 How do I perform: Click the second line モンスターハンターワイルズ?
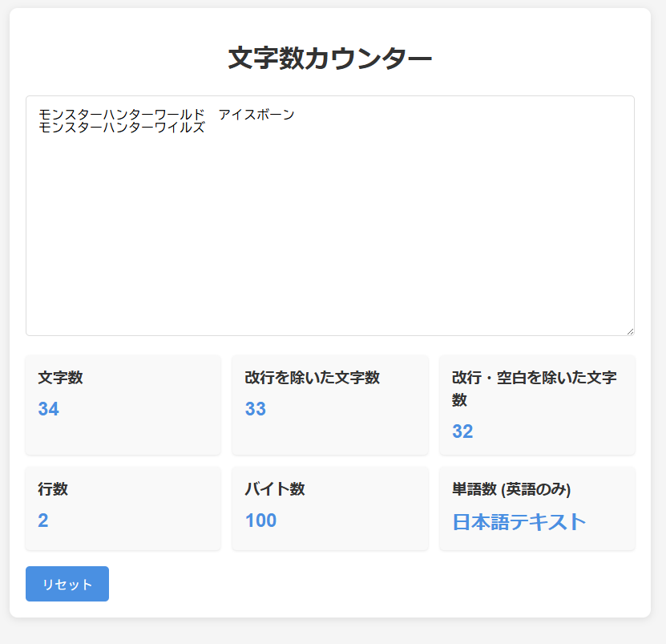point(122,127)
